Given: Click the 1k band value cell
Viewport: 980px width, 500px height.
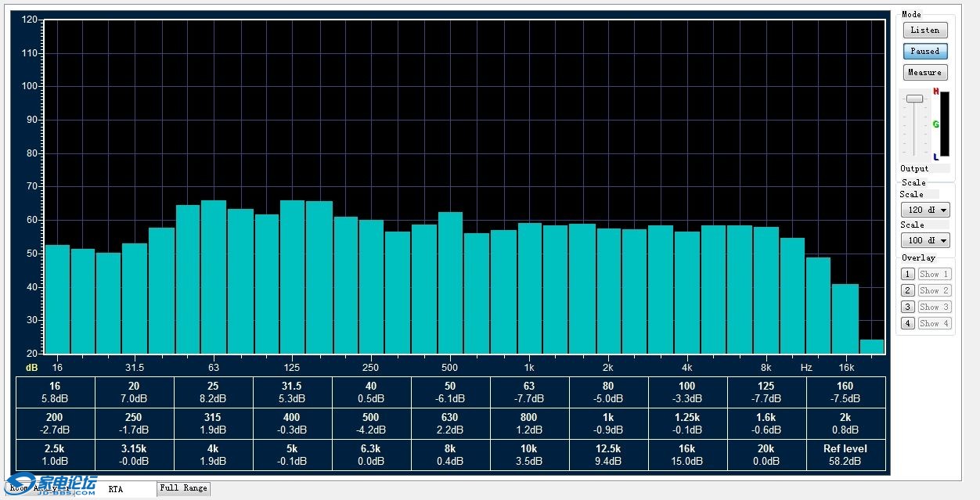Looking at the screenshot, I should coord(607,423).
